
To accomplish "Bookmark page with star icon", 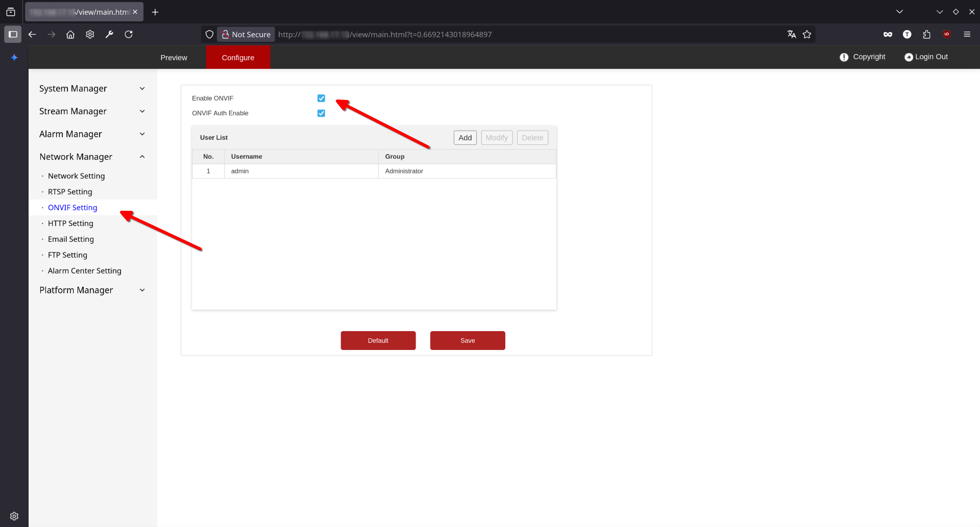I will (807, 34).
